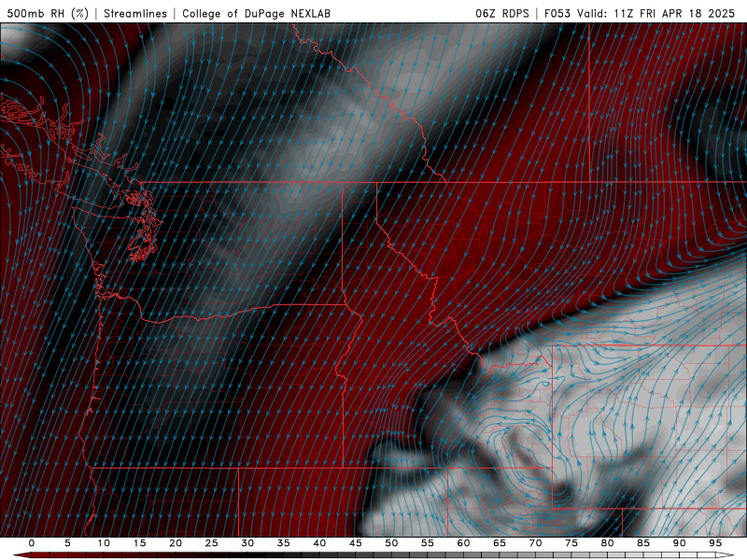This screenshot has height=560, width=747.
Task: Click the '500mb RH (%)' title text
Action: 48,13
